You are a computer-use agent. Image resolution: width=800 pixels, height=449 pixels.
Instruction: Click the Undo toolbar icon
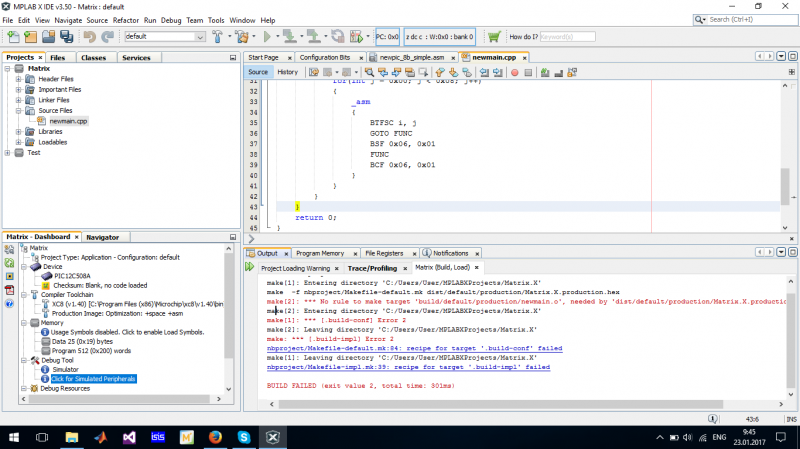[90, 37]
